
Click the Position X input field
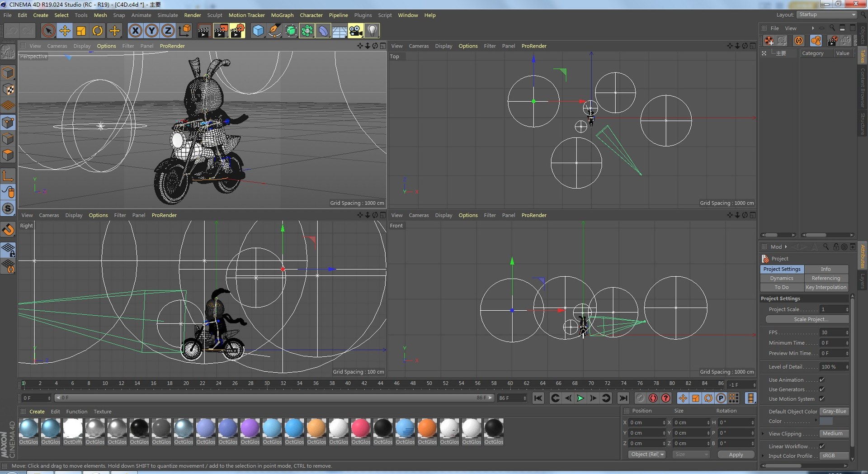click(647, 422)
